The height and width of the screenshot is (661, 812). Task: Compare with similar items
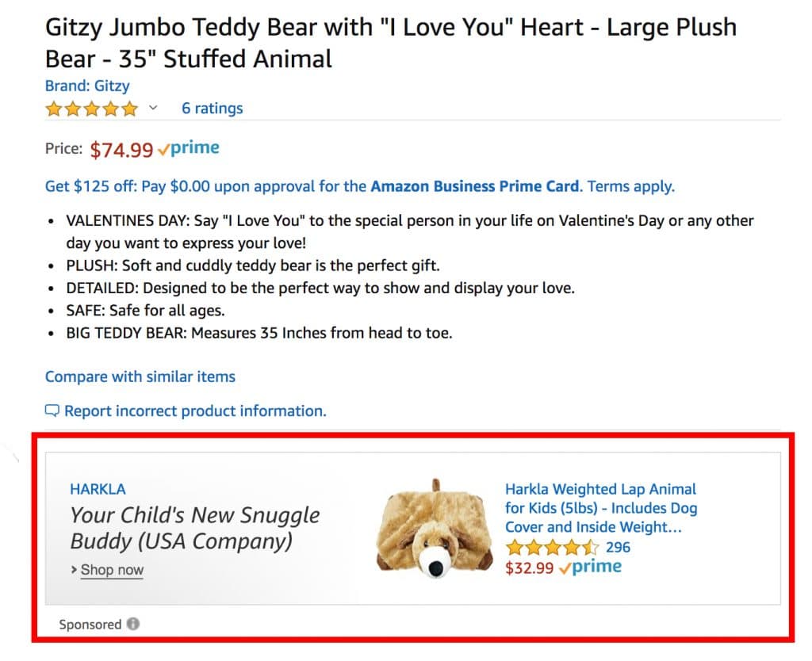coord(140,376)
